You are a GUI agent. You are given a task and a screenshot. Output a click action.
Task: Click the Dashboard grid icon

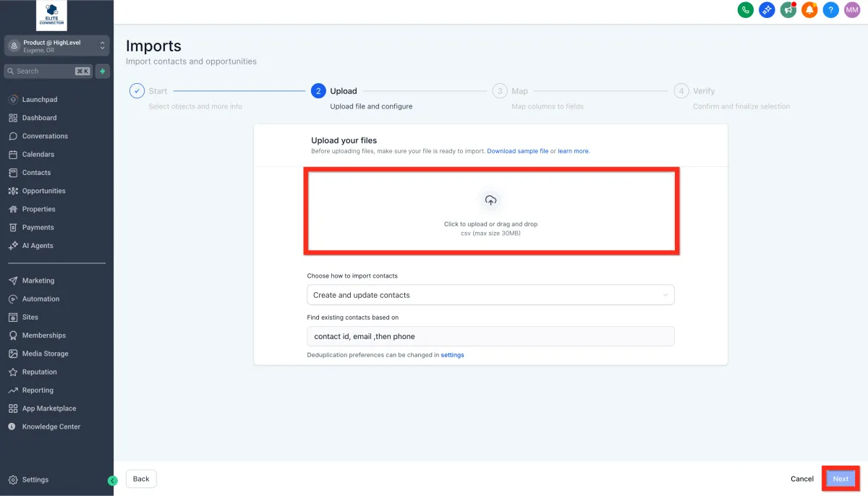click(x=13, y=118)
